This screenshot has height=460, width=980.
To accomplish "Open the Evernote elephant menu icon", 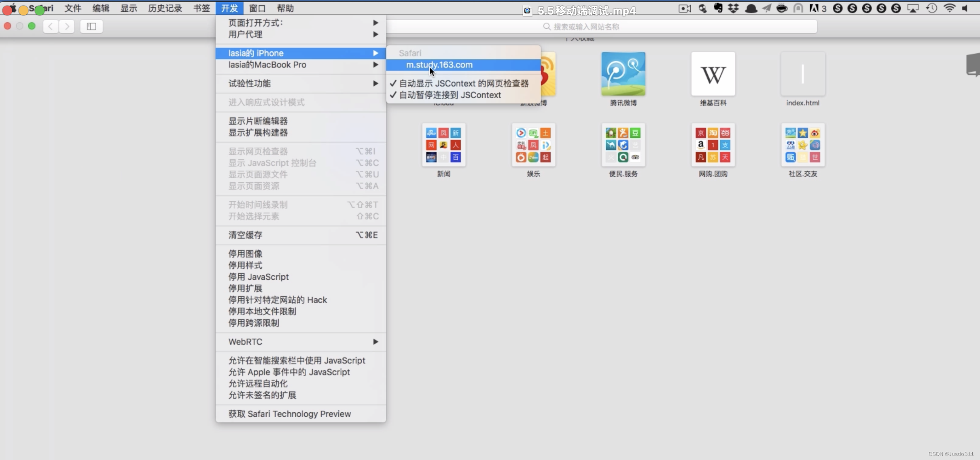I will [x=718, y=8].
